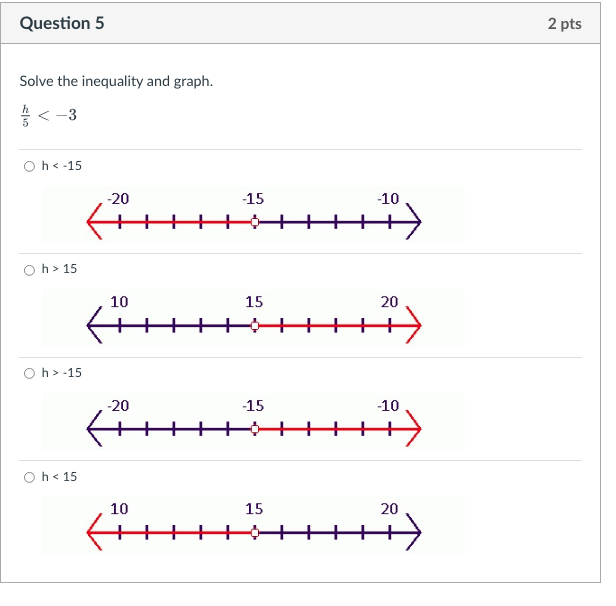Click the 'h < -15' answer label

tap(62, 166)
